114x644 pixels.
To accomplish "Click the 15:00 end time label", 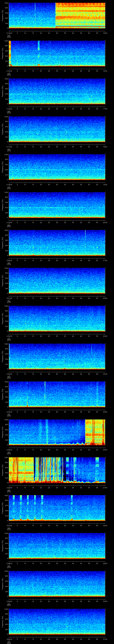I will pos(105,33).
